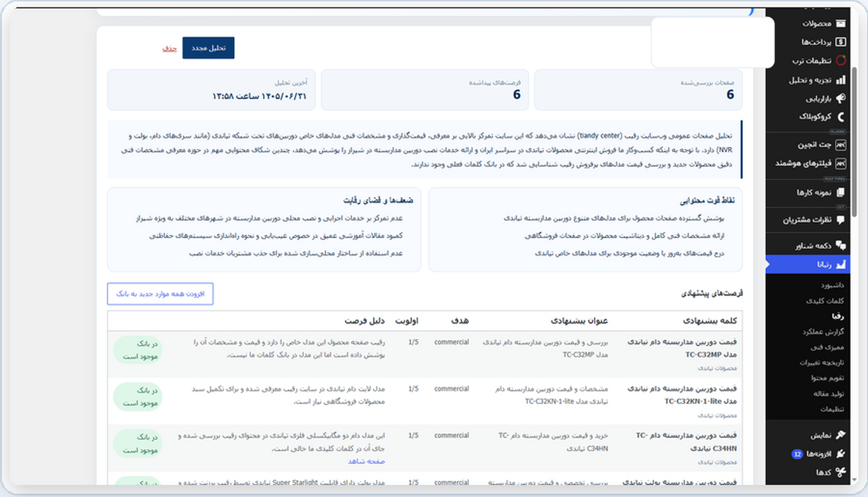Click the افزونه‌ها plug icon
868x497 pixels.
841,454
